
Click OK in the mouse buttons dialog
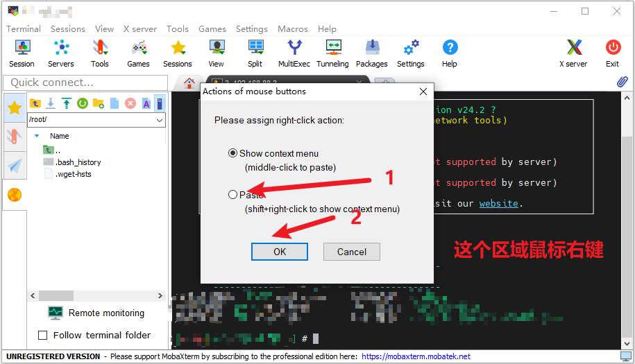coord(279,252)
